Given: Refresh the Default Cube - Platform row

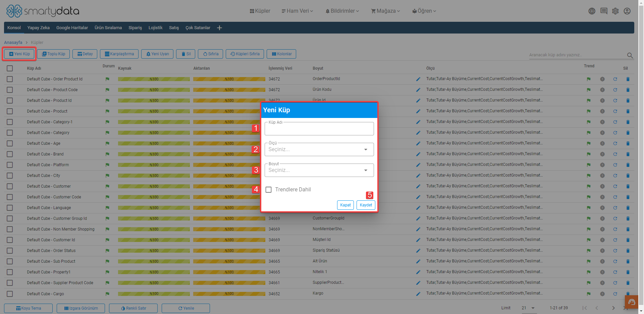Looking at the screenshot, I should tap(615, 165).
